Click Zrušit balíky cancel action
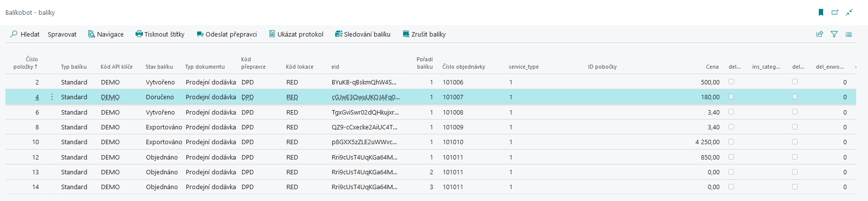 tap(424, 34)
